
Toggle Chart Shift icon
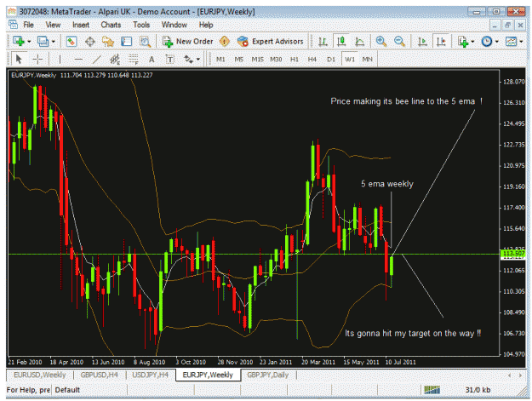point(441,42)
